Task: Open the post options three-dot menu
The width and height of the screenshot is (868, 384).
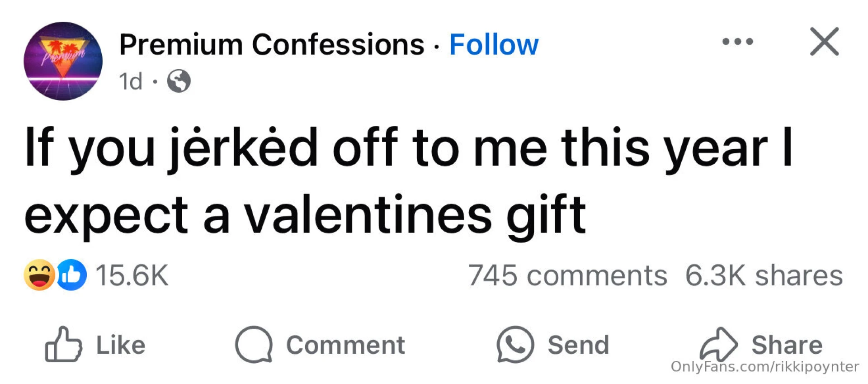Action: click(x=737, y=42)
